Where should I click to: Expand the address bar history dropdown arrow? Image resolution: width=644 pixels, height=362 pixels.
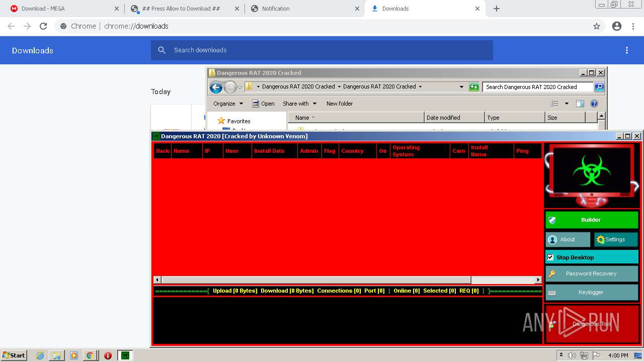point(461,87)
